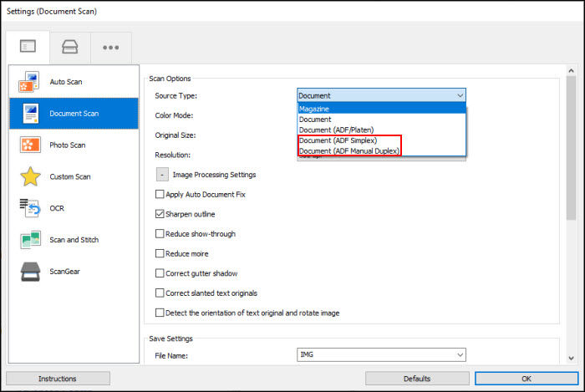This screenshot has height=392, width=585.
Task: Open the general settings three-dots tab
Action: pos(110,47)
